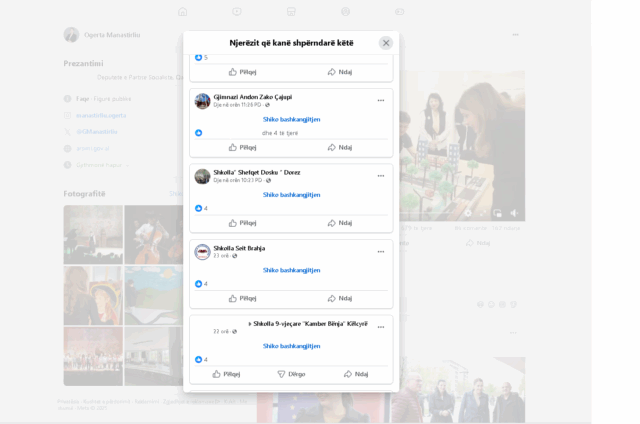The height and width of the screenshot is (424, 640).
Task: Open the '22 orë' timestamp
Action: coord(221,331)
